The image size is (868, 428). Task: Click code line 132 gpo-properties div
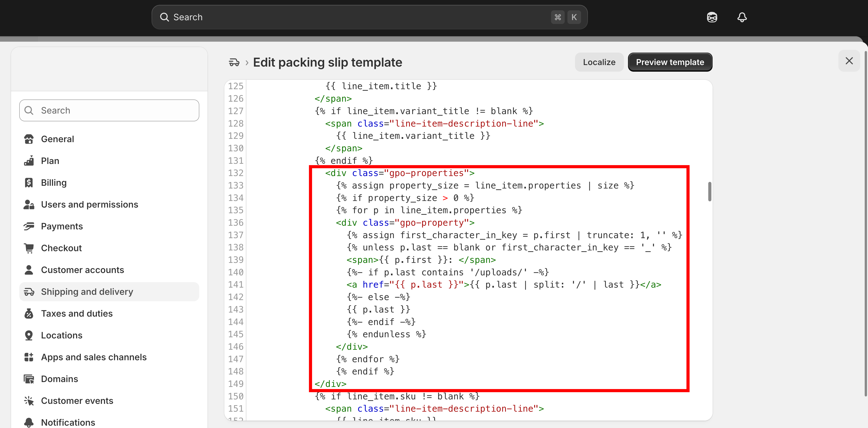coord(400,173)
